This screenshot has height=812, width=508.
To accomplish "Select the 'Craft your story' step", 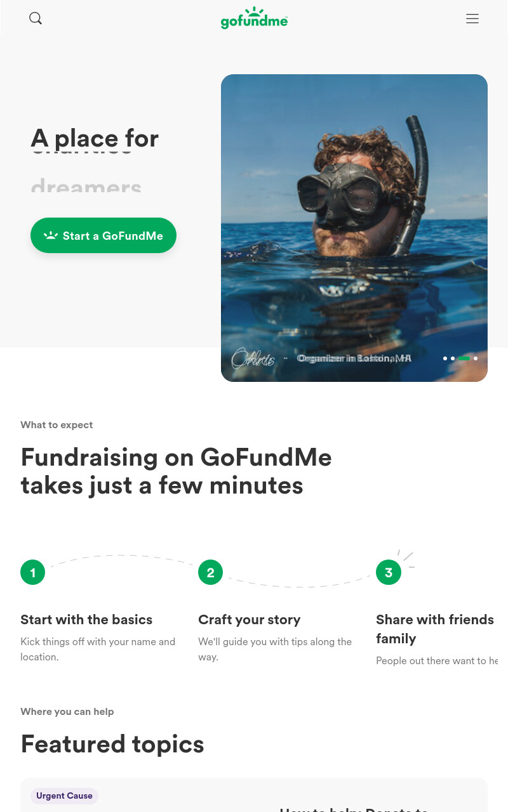I will (x=250, y=620).
